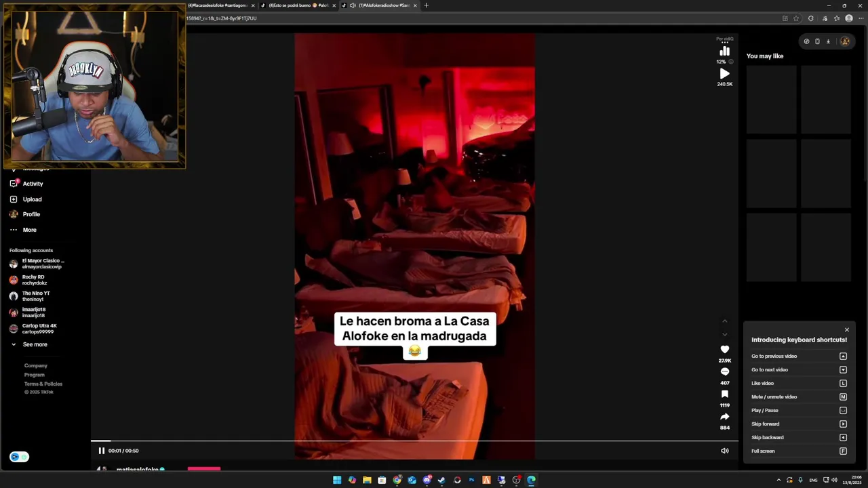Viewport: 868px width, 488px height.
Task: Bookmark page with the star icon
Action: click(796, 18)
